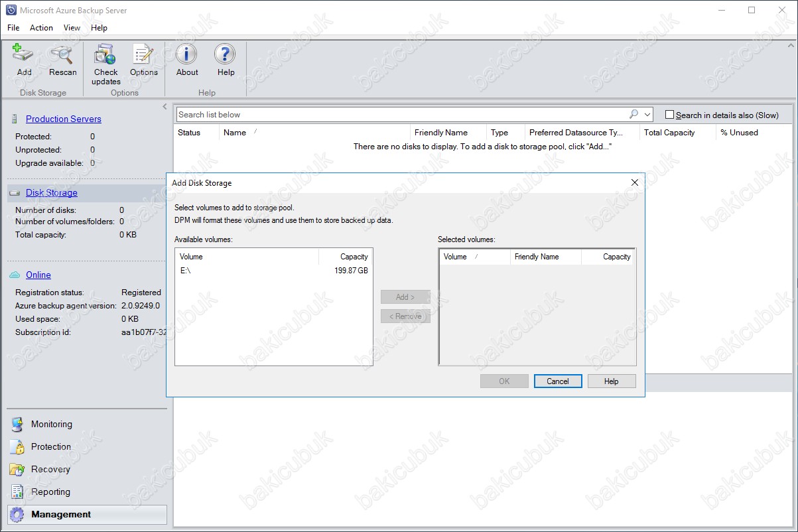The width and height of the screenshot is (798, 532).
Task: Click the Monitoring navigation icon
Action: (x=17, y=425)
